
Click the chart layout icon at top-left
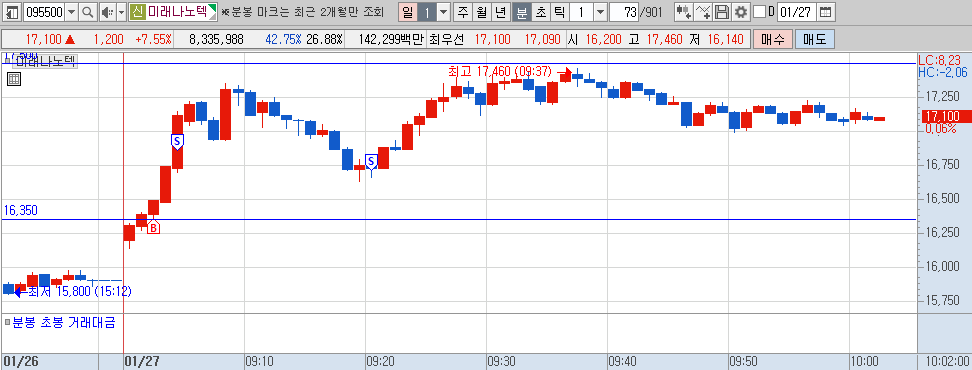click(12, 12)
